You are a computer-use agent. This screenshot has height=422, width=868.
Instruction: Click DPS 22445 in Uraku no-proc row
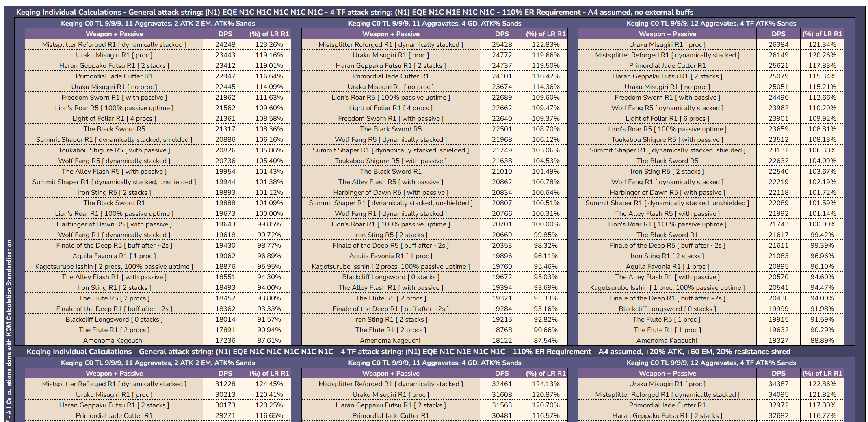pyautogui.click(x=225, y=87)
